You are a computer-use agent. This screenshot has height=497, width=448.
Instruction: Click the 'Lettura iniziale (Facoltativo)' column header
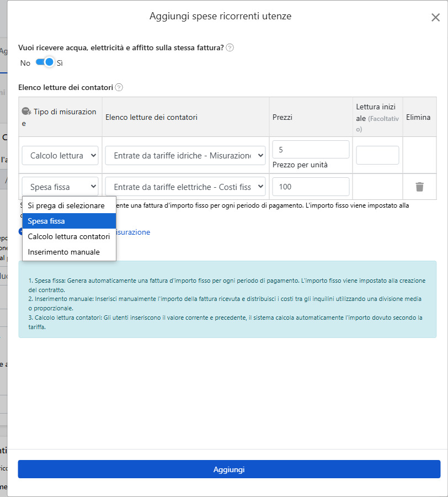[x=377, y=118]
